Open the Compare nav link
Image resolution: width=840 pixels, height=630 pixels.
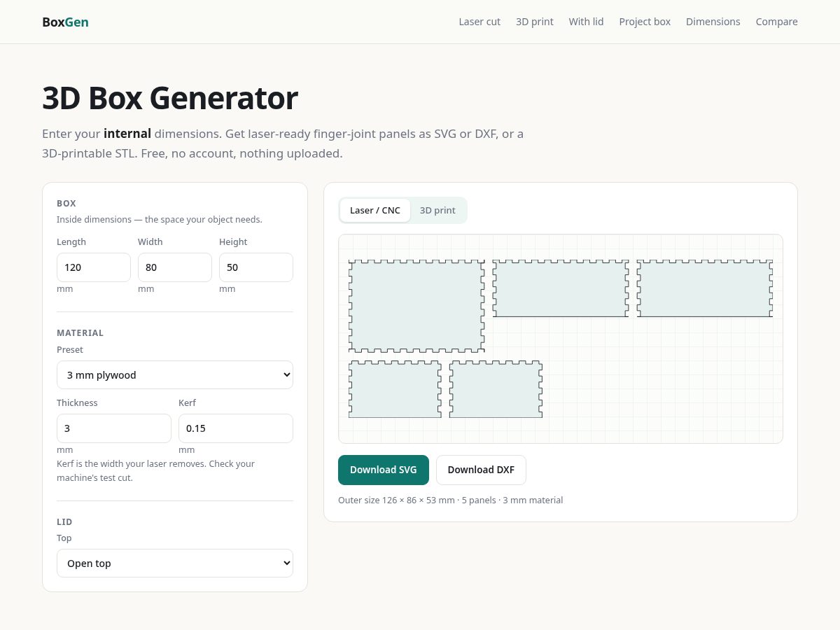click(x=776, y=22)
